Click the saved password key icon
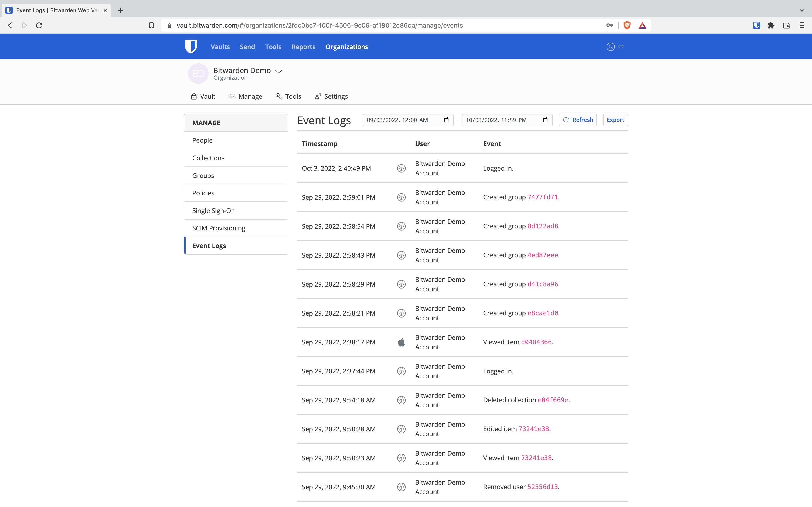Screen dimensions: 812x507 coord(609,26)
